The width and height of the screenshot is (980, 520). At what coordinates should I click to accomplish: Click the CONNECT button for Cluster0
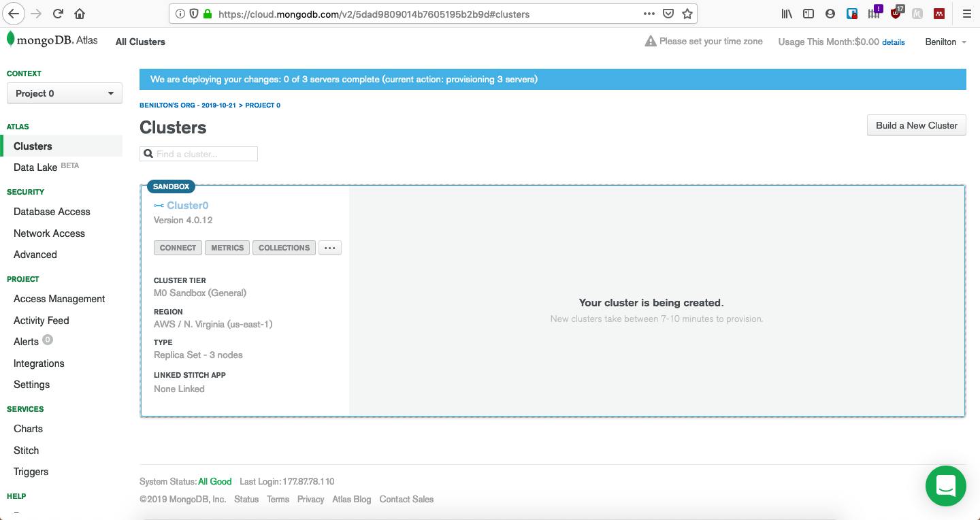pyautogui.click(x=178, y=248)
